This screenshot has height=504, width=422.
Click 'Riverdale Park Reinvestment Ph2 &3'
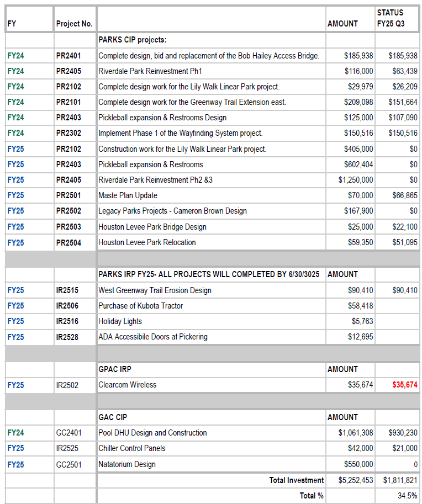point(155,180)
